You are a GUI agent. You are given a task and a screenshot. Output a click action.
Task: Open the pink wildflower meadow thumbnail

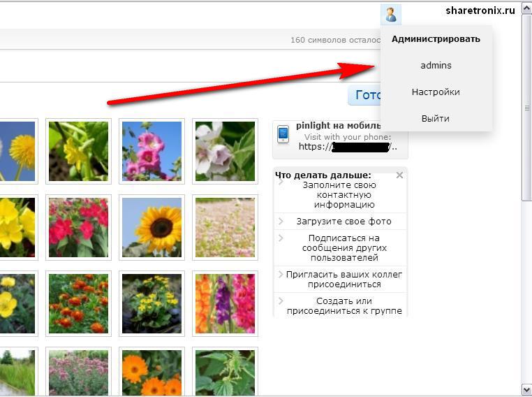[78, 372]
